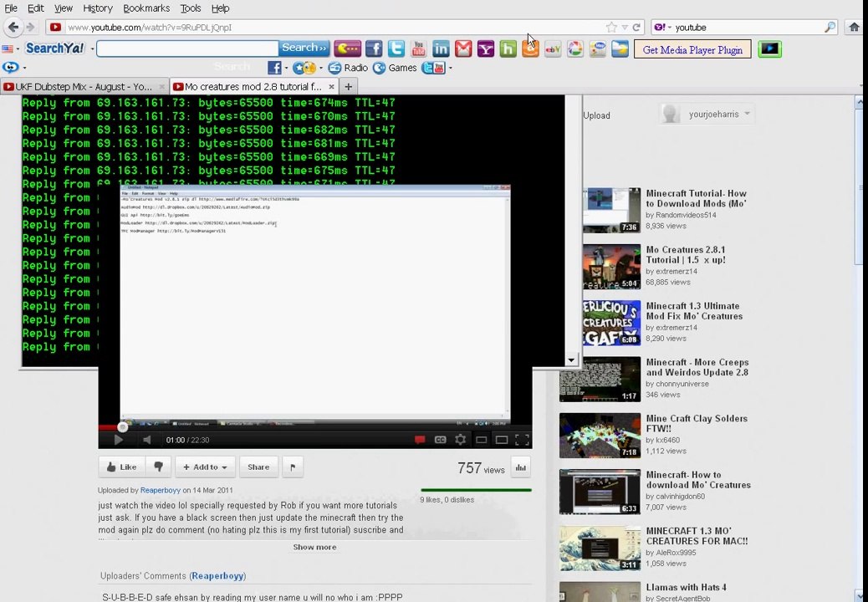Screen dimensions: 868x602
Task: Click the Firefox back arrow
Action: pos(13,27)
